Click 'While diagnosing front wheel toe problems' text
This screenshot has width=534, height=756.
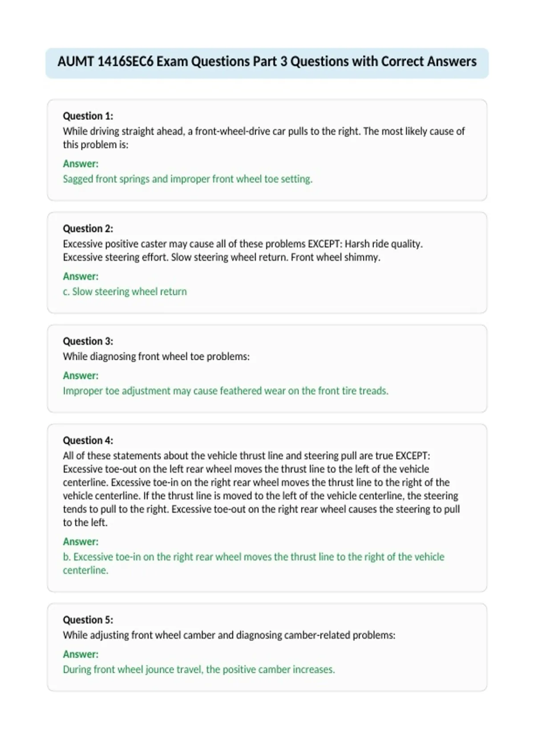pyautogui.click(x=156, y=356)
